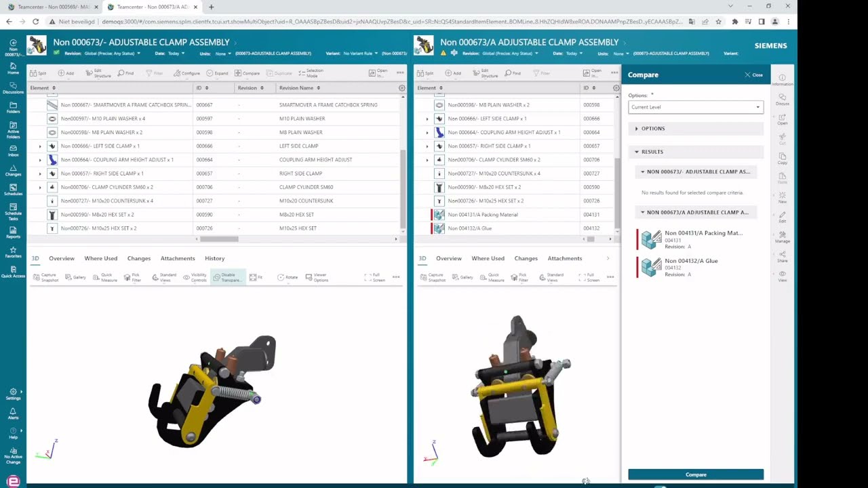This screenshot has height=488, width=868.
Task: Switch to Attachments tab in left pane
Action: (178, 258)
